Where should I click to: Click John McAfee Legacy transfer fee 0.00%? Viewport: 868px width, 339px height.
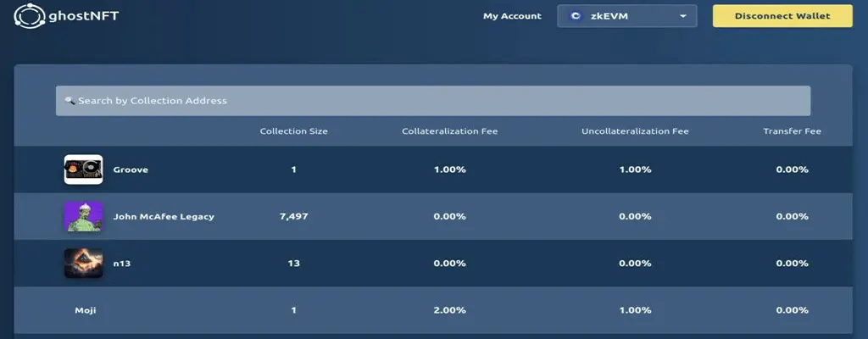click(x=793, y=217)
